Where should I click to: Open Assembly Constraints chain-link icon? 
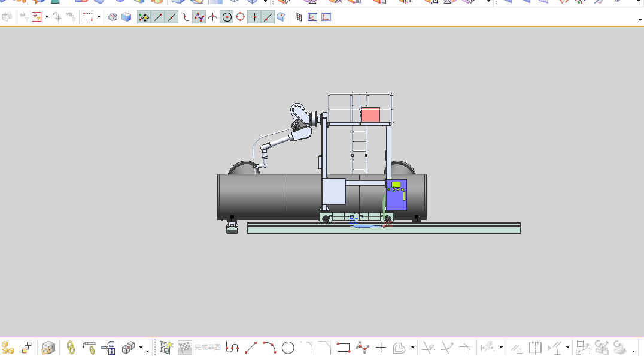(71, 348)
